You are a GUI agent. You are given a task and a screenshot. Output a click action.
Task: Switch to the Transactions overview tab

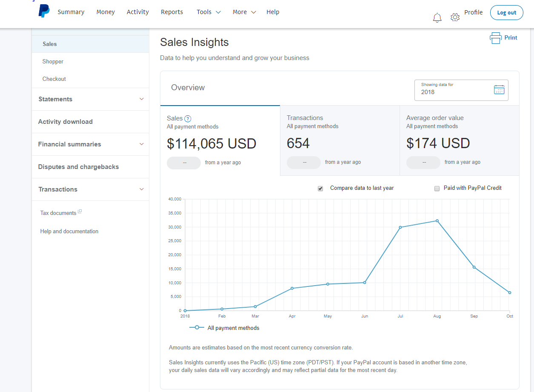point(340,140)
